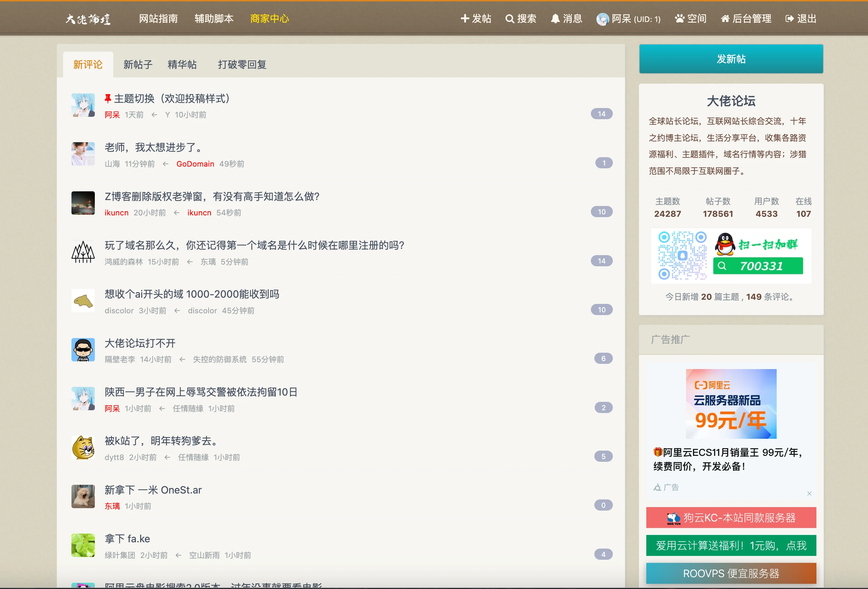The height and width of the screenshot is (589, 868).
Task: Click reply count 1 on 老师 post
Action: [x=603, y=163]
